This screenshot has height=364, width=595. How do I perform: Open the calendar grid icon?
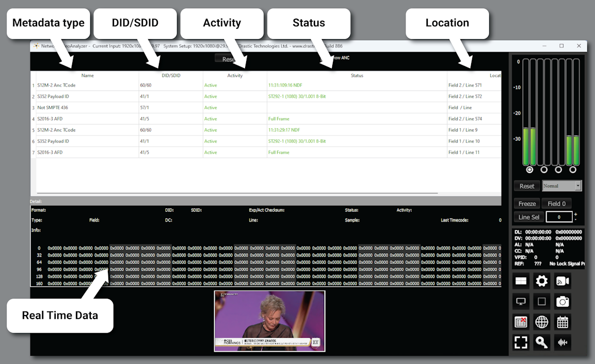click(562, 322)
